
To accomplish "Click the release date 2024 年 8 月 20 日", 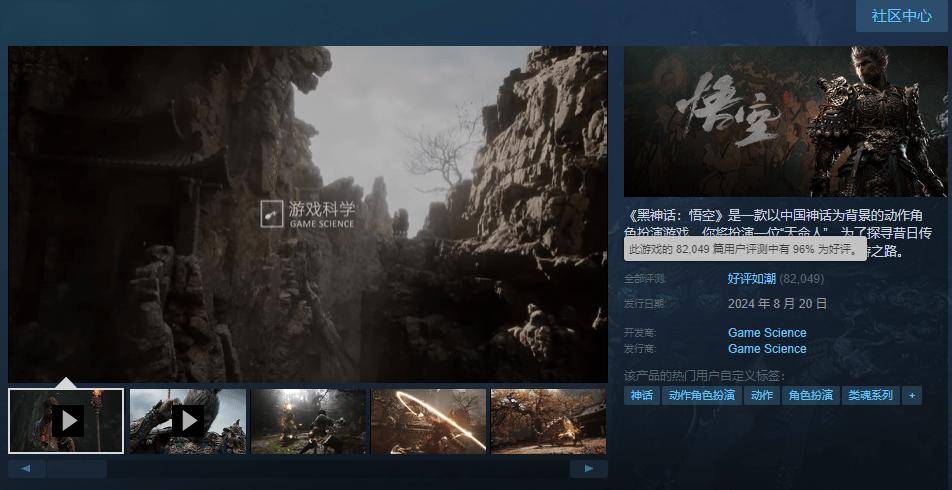I will [778, 303].
